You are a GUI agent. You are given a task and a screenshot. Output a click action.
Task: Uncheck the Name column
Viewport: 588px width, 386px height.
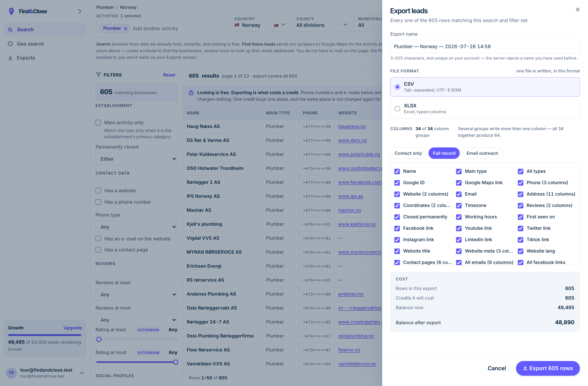(397, 171)
